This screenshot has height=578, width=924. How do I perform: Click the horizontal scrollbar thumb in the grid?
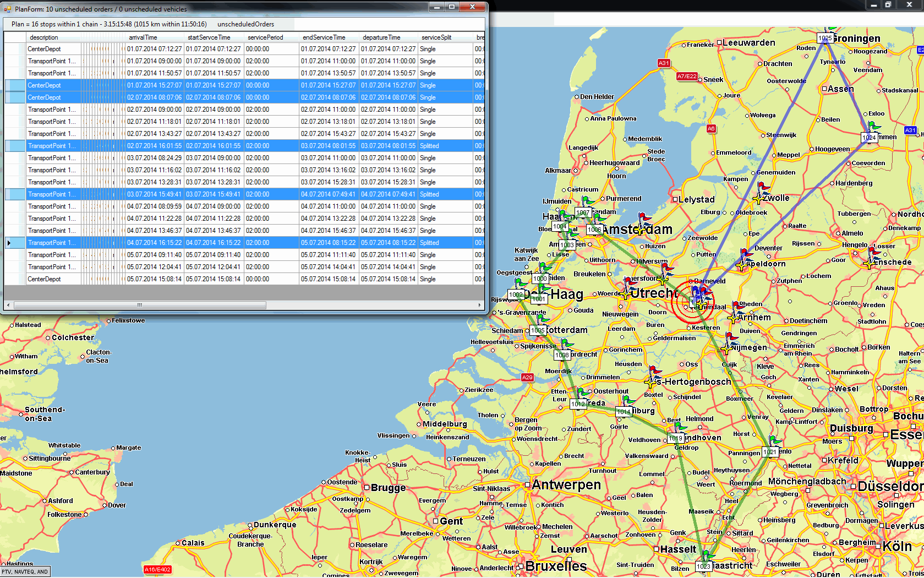tap(139, 305)
